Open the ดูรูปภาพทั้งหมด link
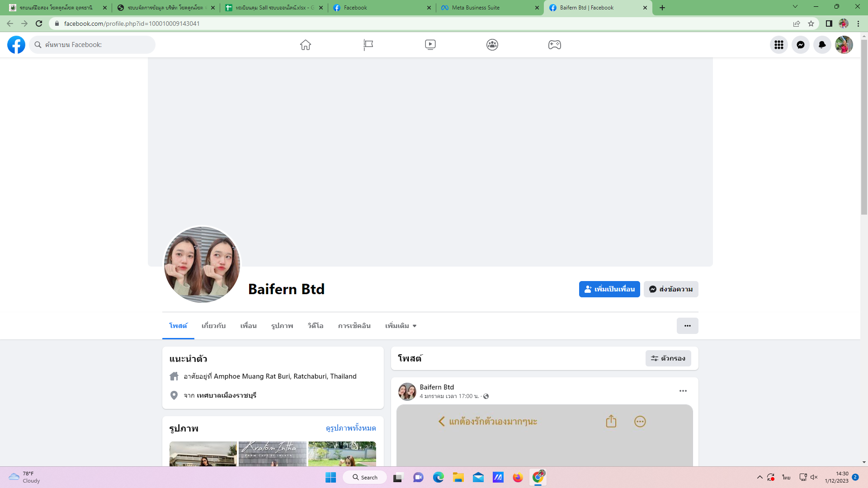Viewport: 868px width, 488px height. click(351, 428)
